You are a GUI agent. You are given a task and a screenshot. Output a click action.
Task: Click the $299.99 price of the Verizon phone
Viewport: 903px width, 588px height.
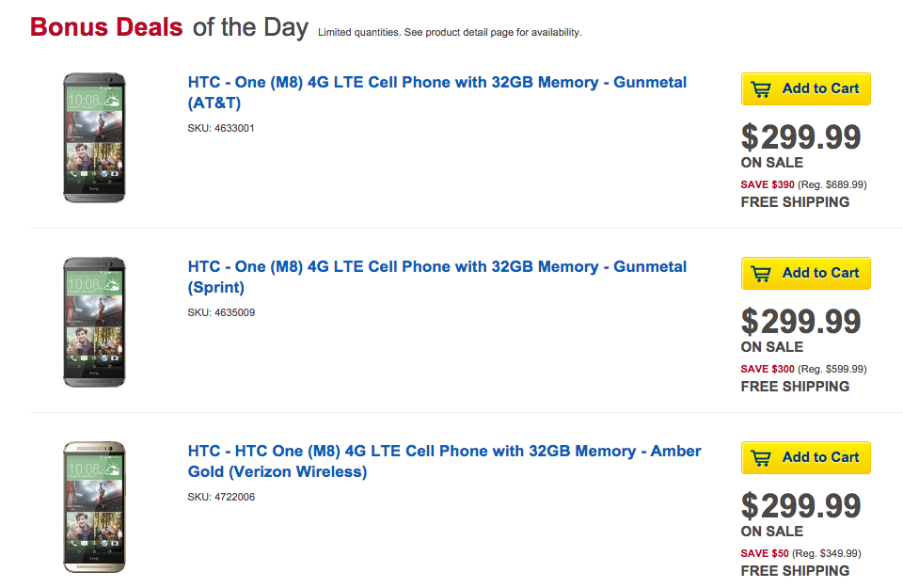(x=800, y=506)
